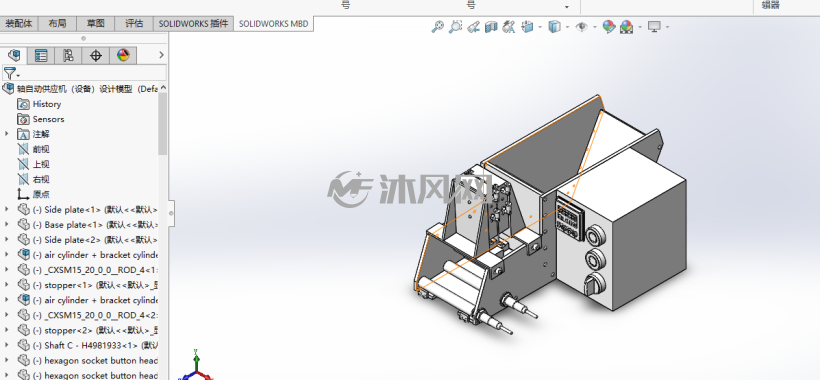
Task: Click the panel collapse handle beside the tree
Action: click(x=171, y=213)
